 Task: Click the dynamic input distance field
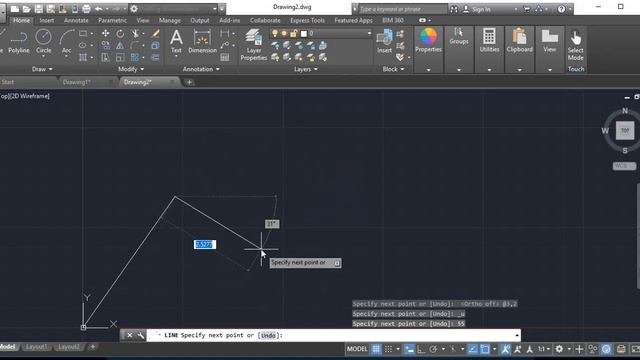(x=204, y=244)
